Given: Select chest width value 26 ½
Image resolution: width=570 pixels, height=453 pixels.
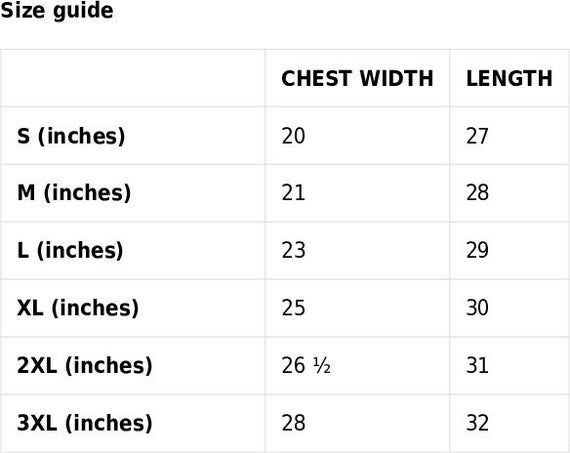Looking at the screenshot, I should tap(306, 366).
